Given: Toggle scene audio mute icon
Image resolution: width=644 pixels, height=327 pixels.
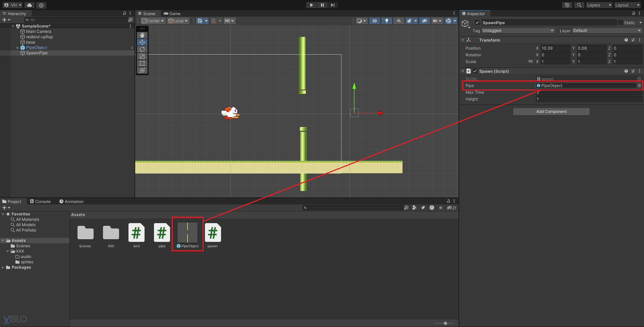Looking at the screenshot, I should click(398, 21).
